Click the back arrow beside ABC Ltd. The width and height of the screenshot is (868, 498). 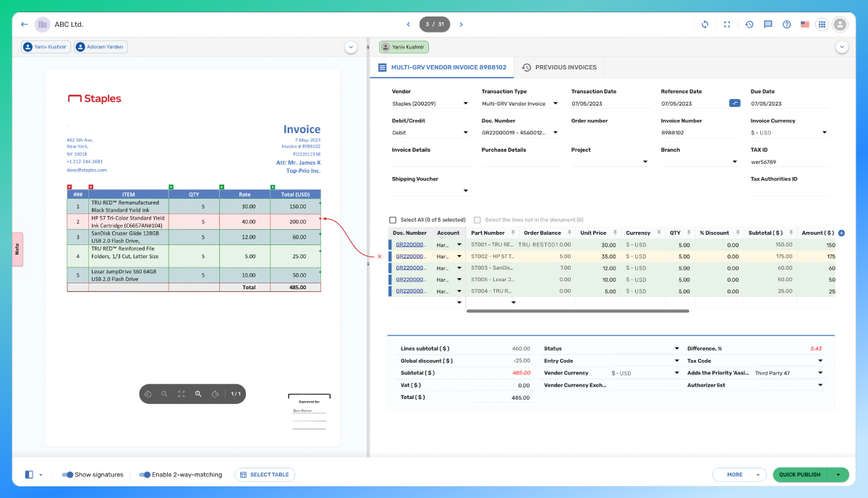pyautogui.click(x=25, y=25)
